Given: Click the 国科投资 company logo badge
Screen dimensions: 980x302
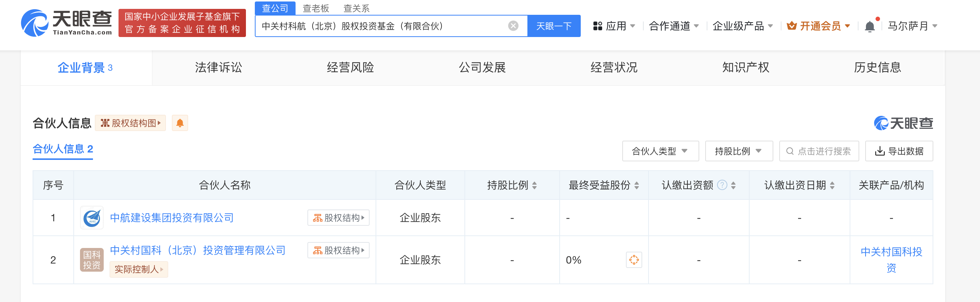Looking at the screenshot, I should [92, 260].
